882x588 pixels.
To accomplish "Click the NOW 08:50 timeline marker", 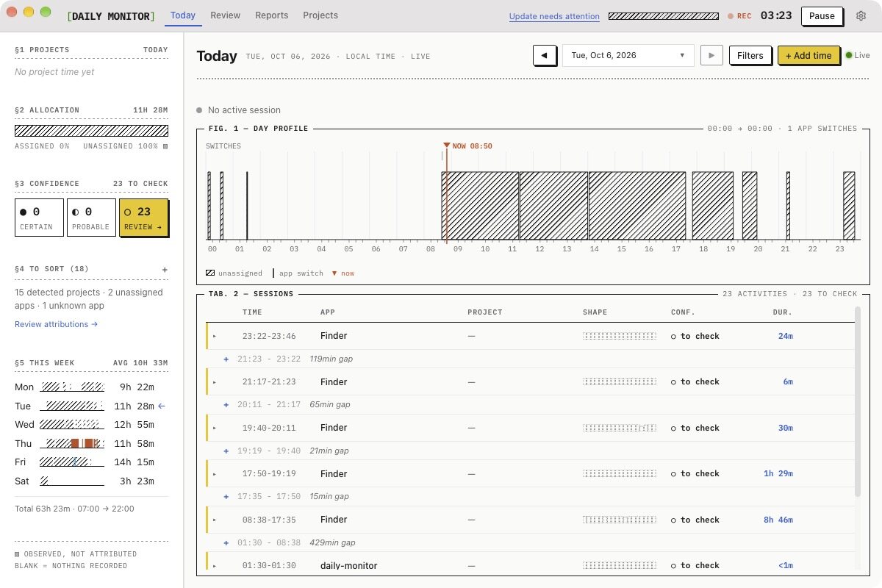I will coord(468,146).
